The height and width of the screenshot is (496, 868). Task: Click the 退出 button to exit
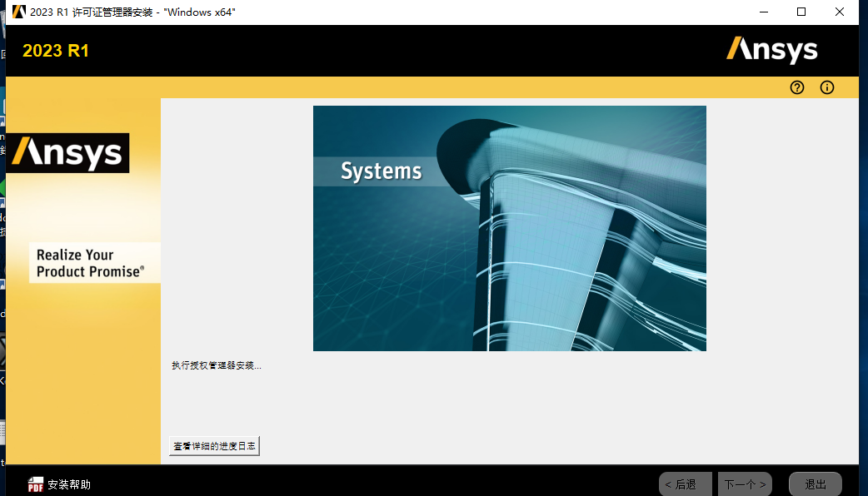click(x=815, y=484)
